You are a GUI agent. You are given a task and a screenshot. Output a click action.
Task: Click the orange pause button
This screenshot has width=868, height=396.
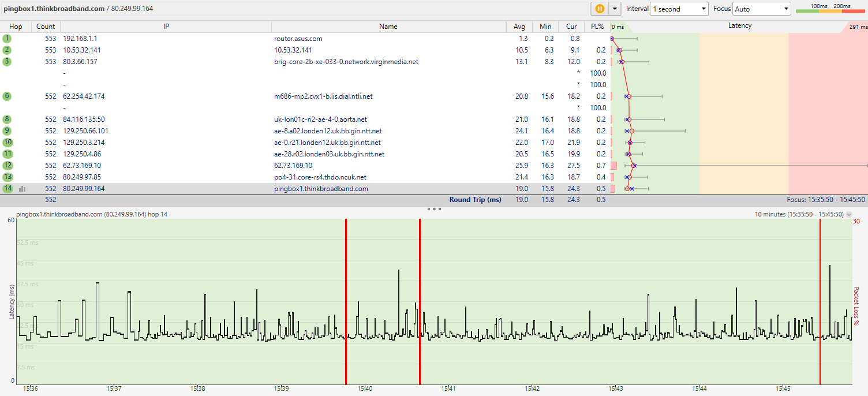[x=600, y=9]
